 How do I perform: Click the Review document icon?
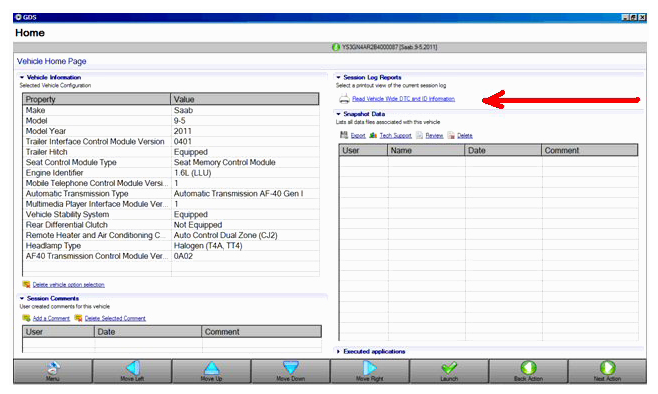click(419, 135)
